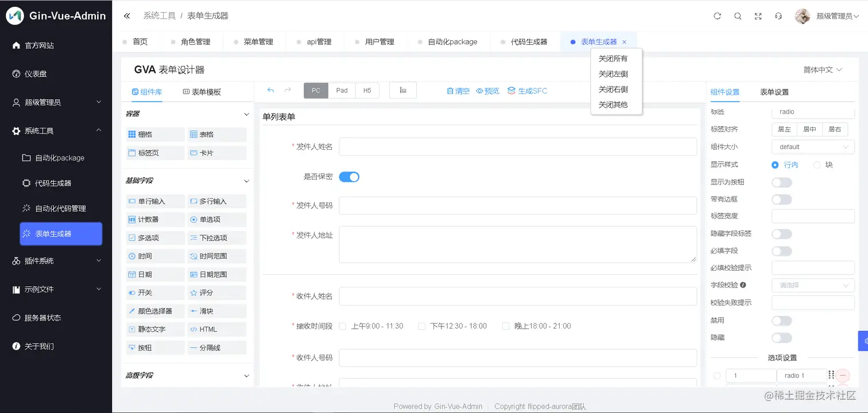Click the redo arrow in designer toolbar

coord(288,90)
